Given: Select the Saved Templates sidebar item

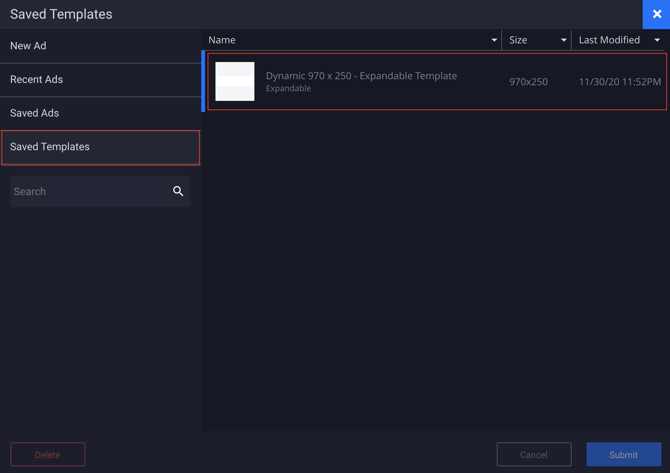Looking at the screenshot, I should (100, 147).
